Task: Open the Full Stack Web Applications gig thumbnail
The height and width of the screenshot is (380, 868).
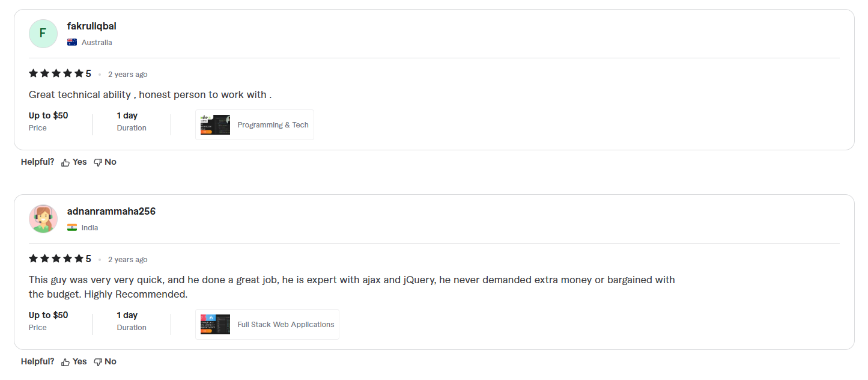Action: point(214,324)
